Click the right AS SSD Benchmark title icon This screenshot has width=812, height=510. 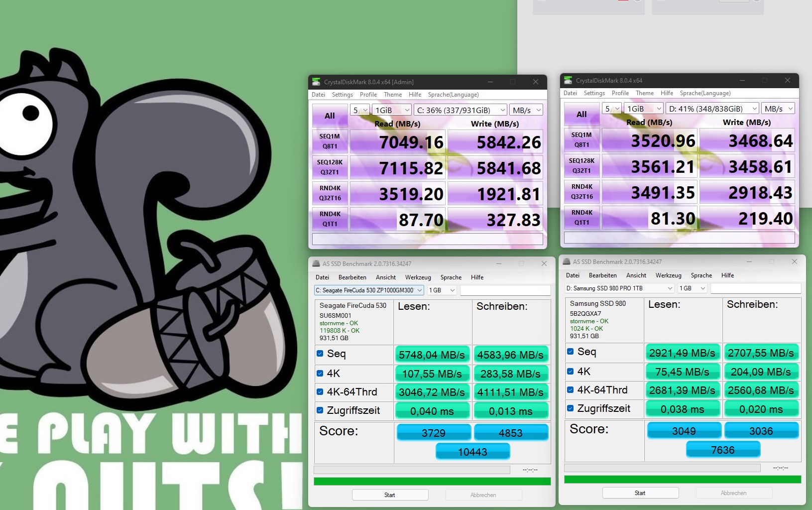[566, 261]
